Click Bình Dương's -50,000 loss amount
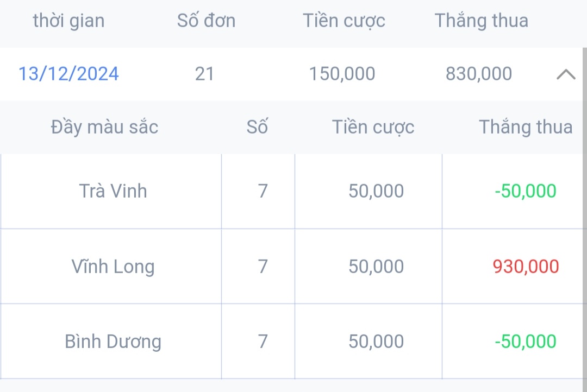This screenshot has width=587, height=392. pos(526,342)
